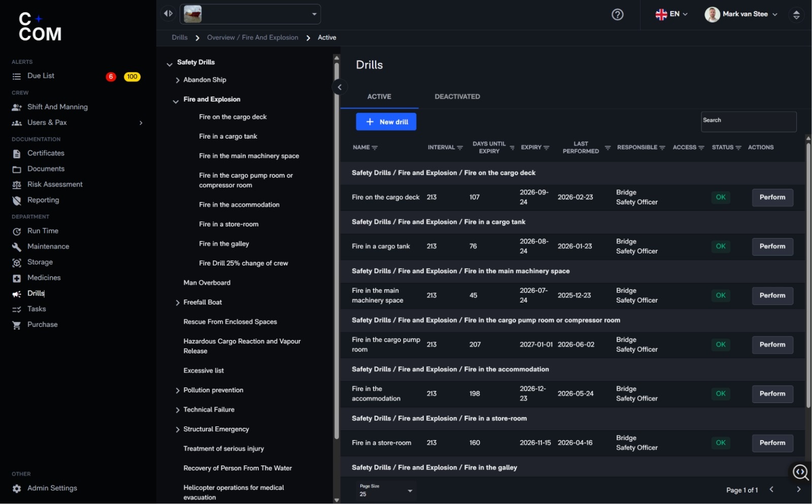Select Fire Drill 25% change of crew

[x=244, y=263]
